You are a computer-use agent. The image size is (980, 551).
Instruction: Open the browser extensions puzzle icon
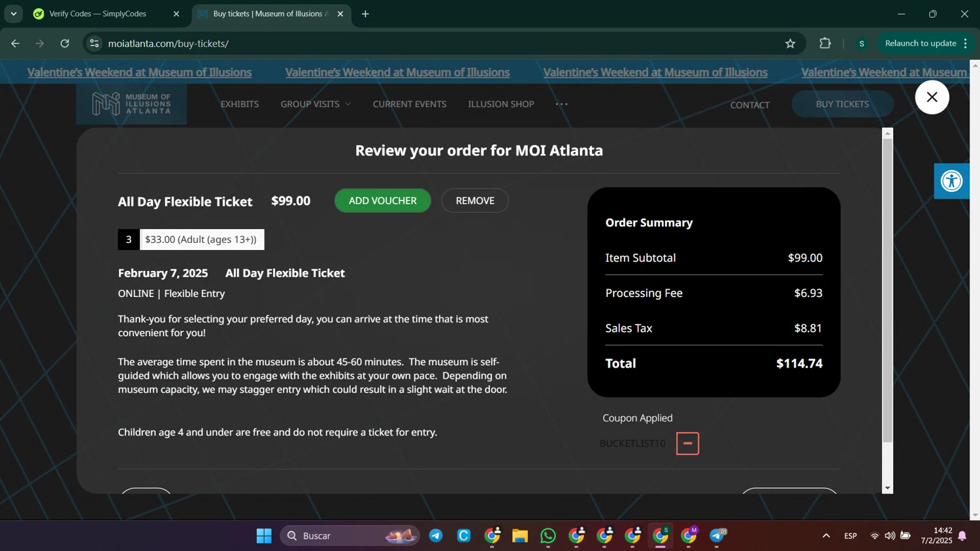tap(825, 44)
